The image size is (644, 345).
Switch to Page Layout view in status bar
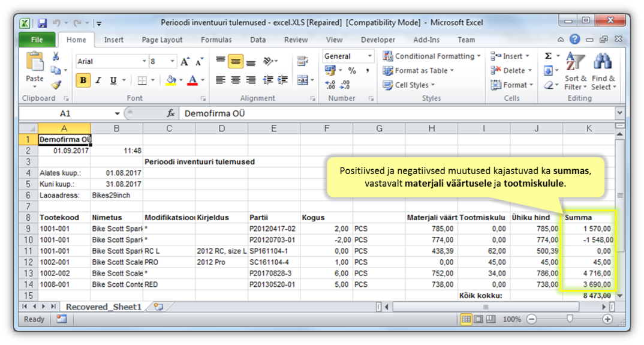click(479, 319)
